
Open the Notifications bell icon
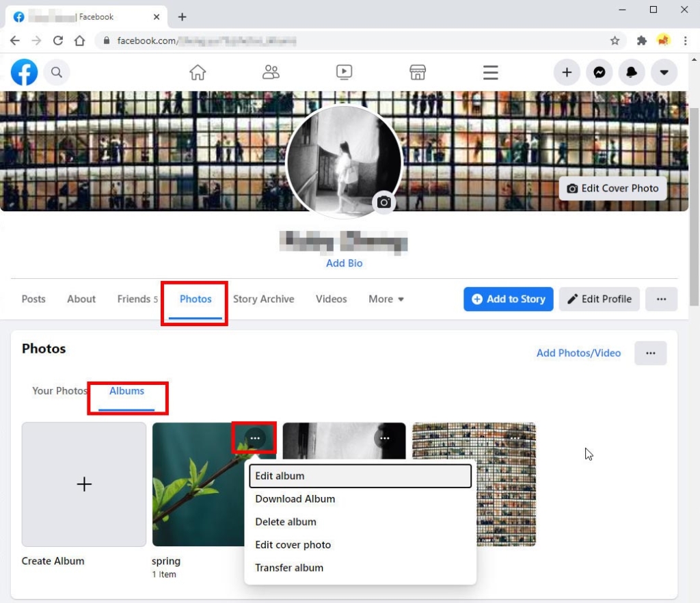point(632,72)
